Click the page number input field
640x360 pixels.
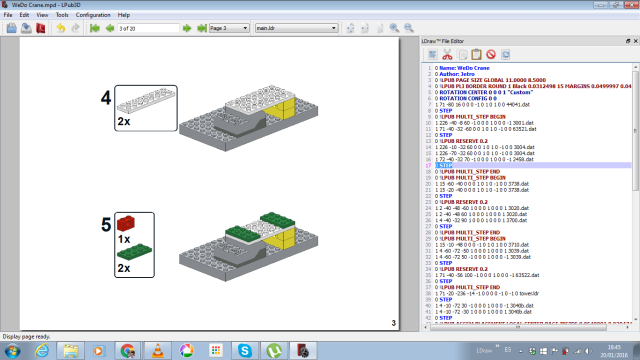(148, 28)
